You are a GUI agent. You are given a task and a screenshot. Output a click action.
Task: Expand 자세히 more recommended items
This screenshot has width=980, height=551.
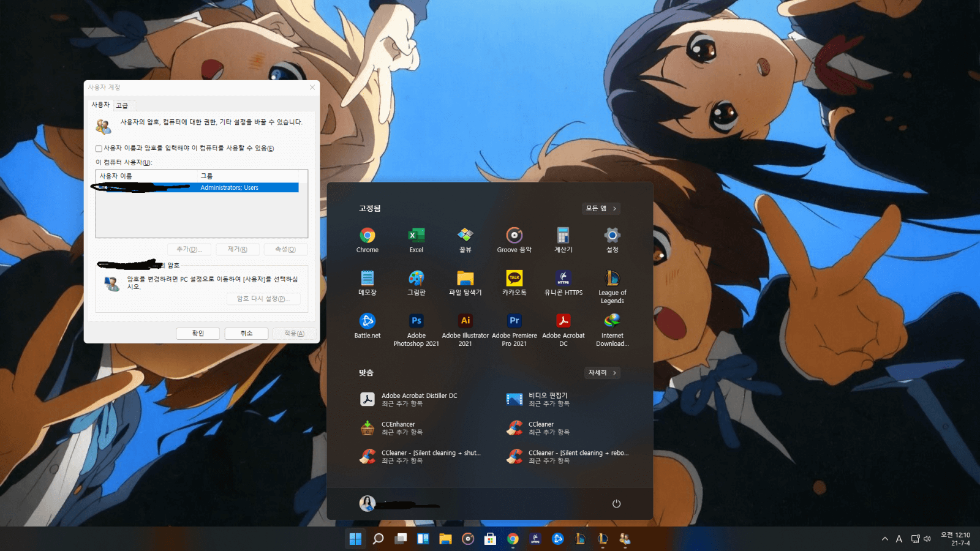click(x=602, y=372)
